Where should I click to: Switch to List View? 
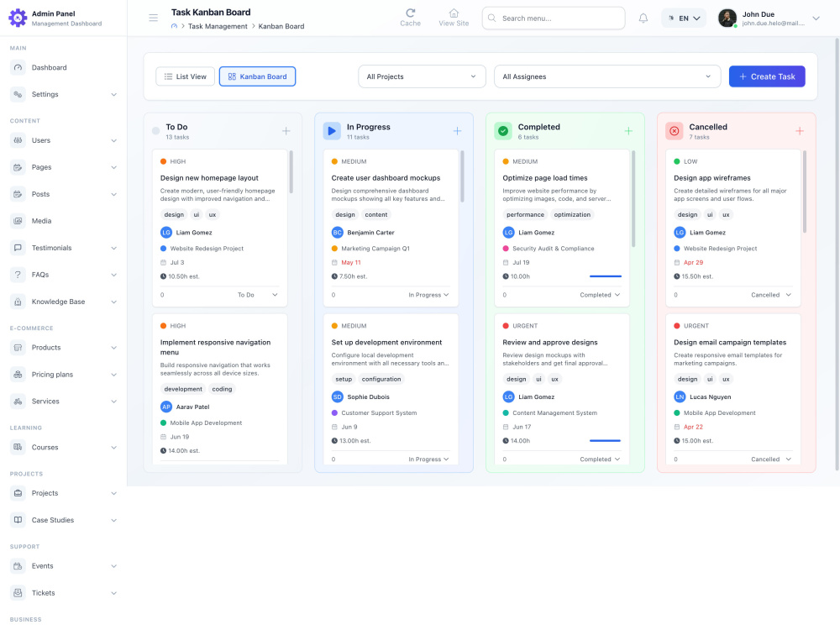tap(185, 76)
